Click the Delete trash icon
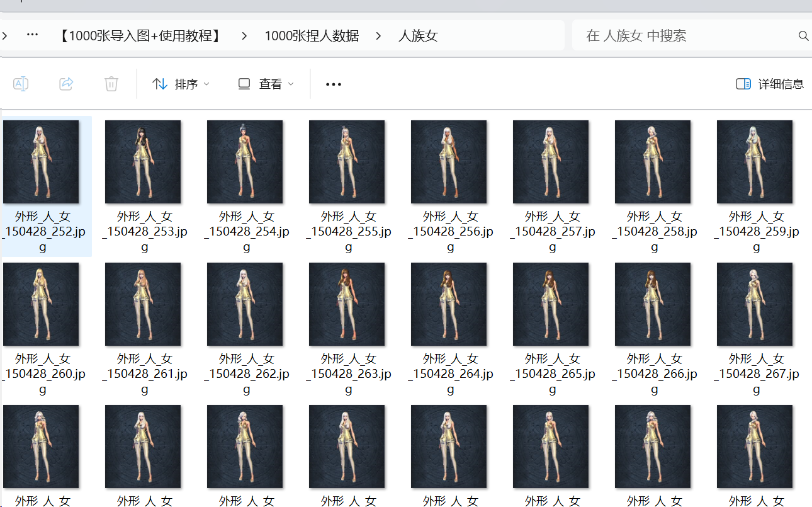This screenshot has height=507, width=812. pos(111,84)
